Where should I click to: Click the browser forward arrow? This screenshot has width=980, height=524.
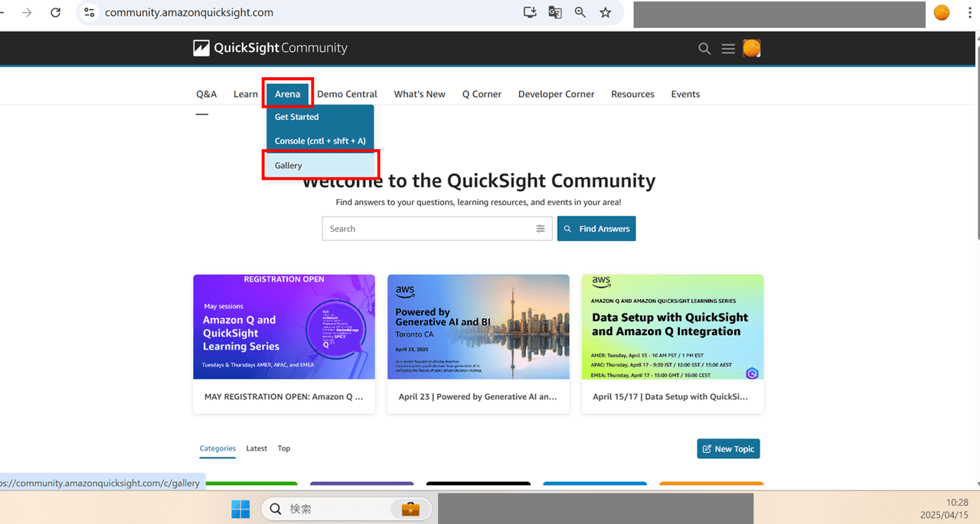(x=27, y=12)
